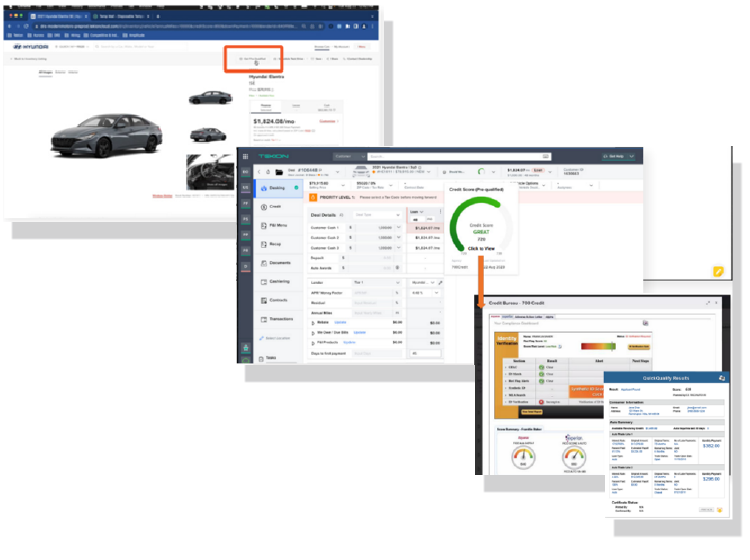Open Recap in the Tekion sidebar
The height and width of the screenshot is (560, 750).
click(x=278, y=244)
